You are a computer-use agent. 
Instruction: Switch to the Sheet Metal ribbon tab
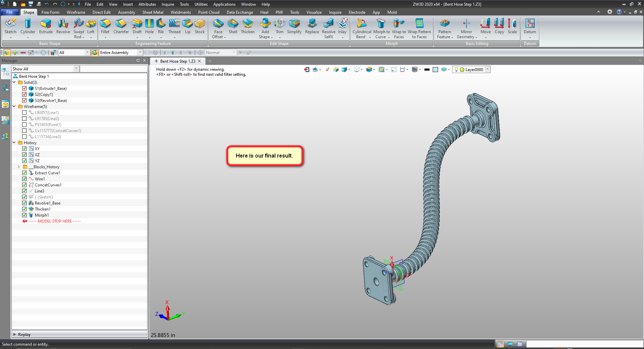click(153, 12)
